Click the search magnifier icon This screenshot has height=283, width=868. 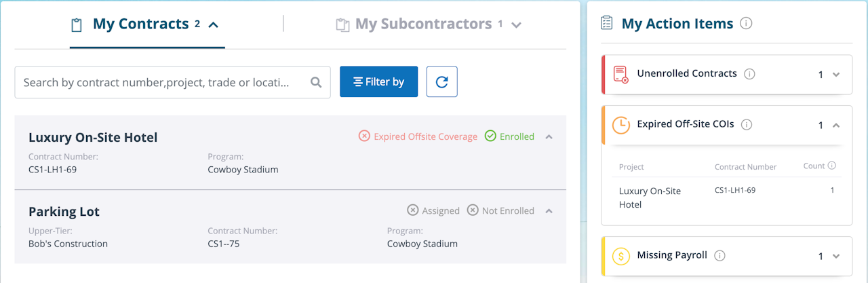pos(316,82)
